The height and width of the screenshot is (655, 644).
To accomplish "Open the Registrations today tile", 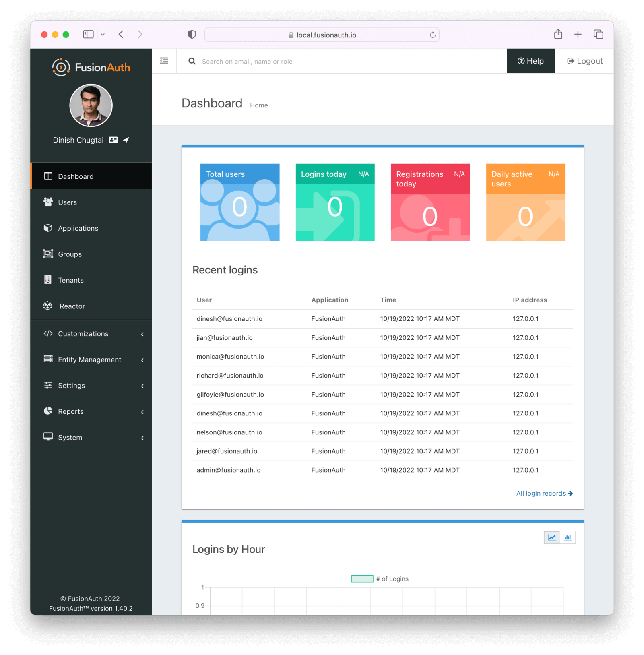I will point(430,202).
